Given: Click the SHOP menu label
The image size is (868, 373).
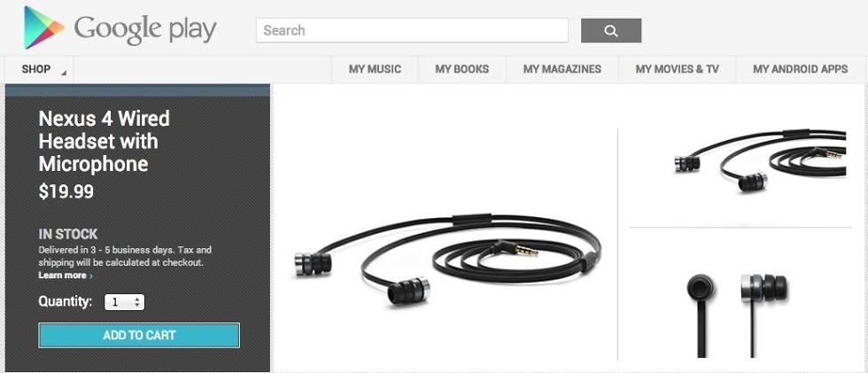Looking at the screenshot, I should coord(36,69).
